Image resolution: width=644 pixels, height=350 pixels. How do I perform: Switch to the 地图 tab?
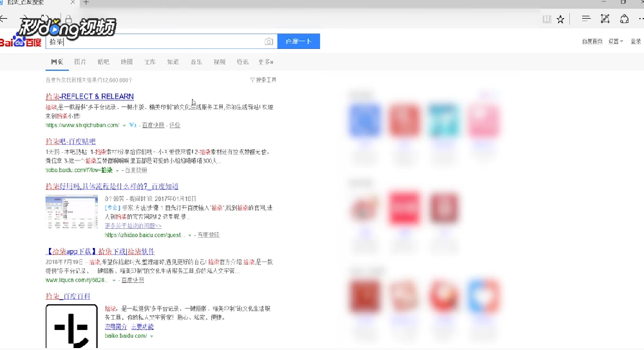[x=126, y=62]
